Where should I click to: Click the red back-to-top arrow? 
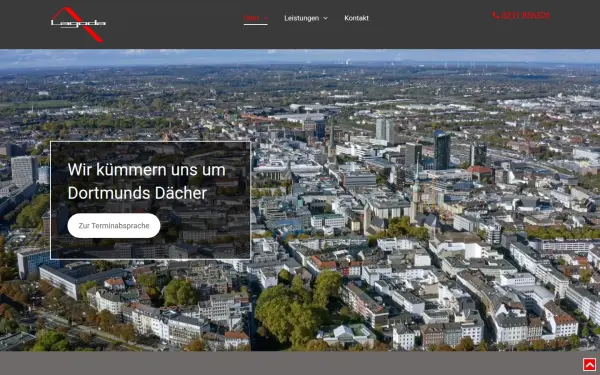(589, 364)
